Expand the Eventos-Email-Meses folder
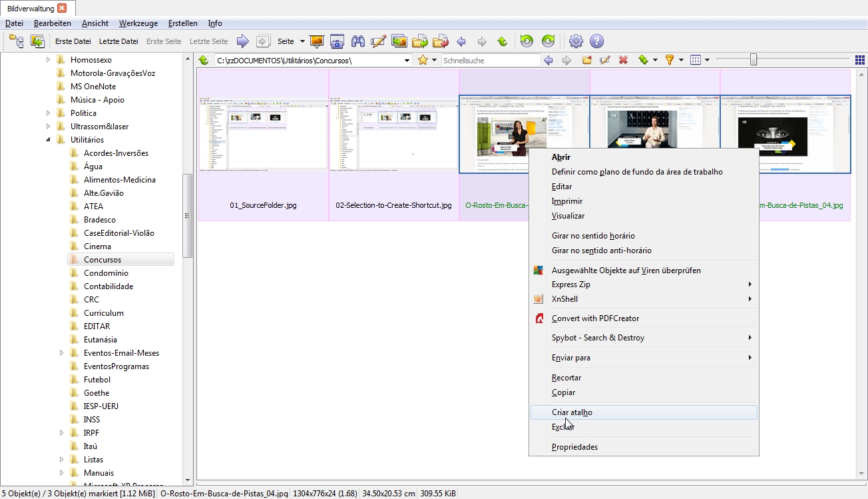 point(61,353)
